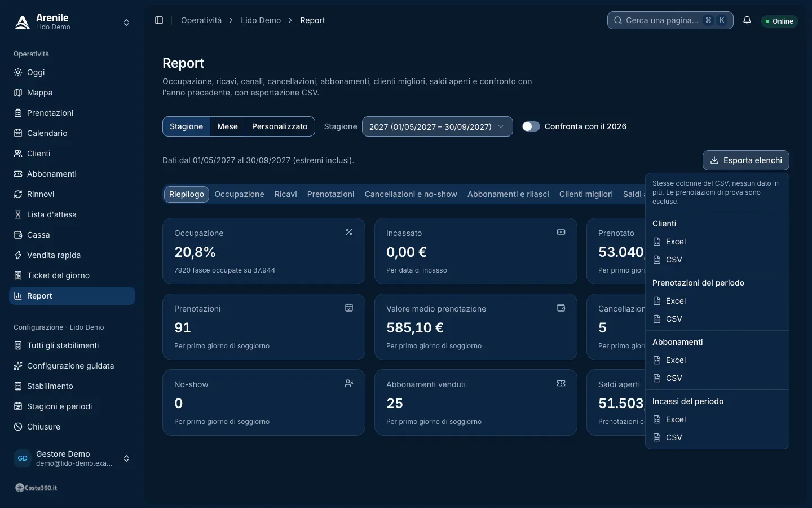The height and width of the screenshot is (508, 812).
Task: Switch to the Occupazione tab
Action: [x=239, y=194]
